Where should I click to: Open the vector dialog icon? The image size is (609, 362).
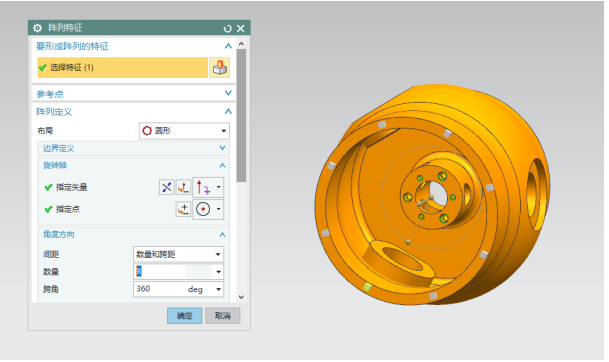(183, 187)
